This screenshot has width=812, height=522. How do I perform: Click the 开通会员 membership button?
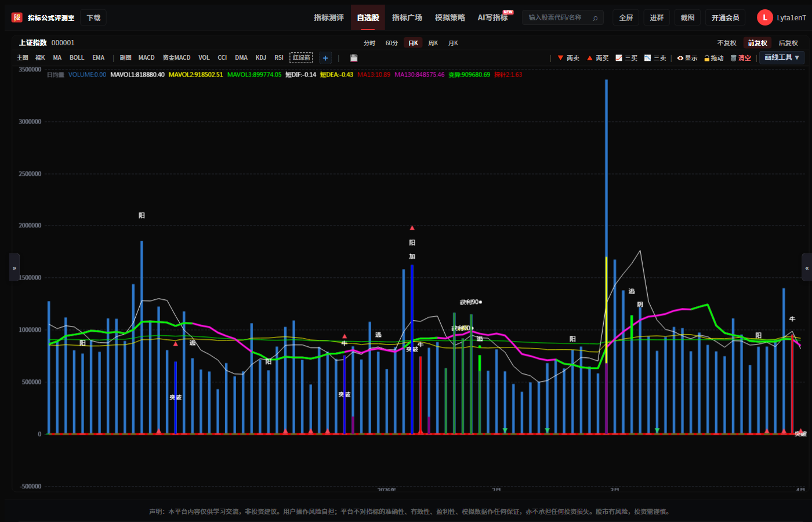click(x=726, y=18)
